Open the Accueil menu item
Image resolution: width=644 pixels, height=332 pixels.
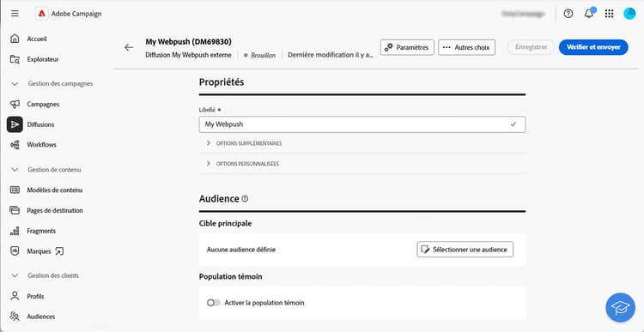coord(37,39)
